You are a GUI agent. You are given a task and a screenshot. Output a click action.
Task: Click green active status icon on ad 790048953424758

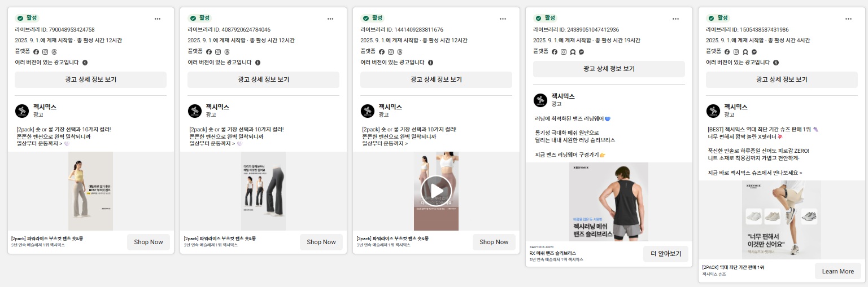pos(20,18)
